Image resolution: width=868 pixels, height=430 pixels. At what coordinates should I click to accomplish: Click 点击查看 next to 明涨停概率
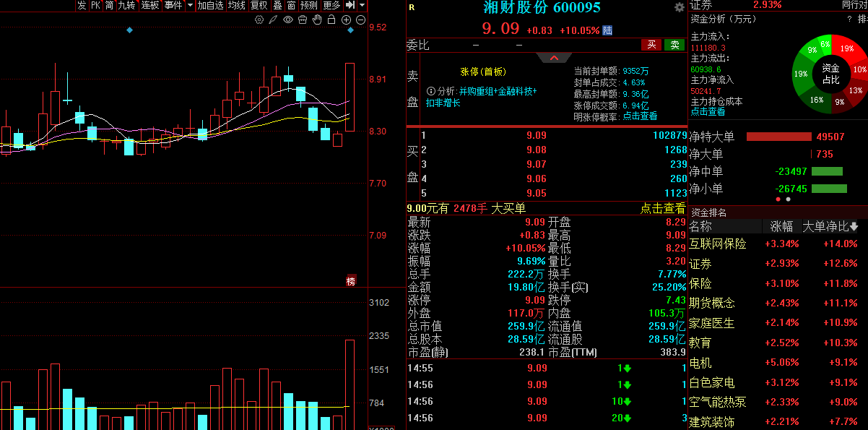click(x=640, y=116)
